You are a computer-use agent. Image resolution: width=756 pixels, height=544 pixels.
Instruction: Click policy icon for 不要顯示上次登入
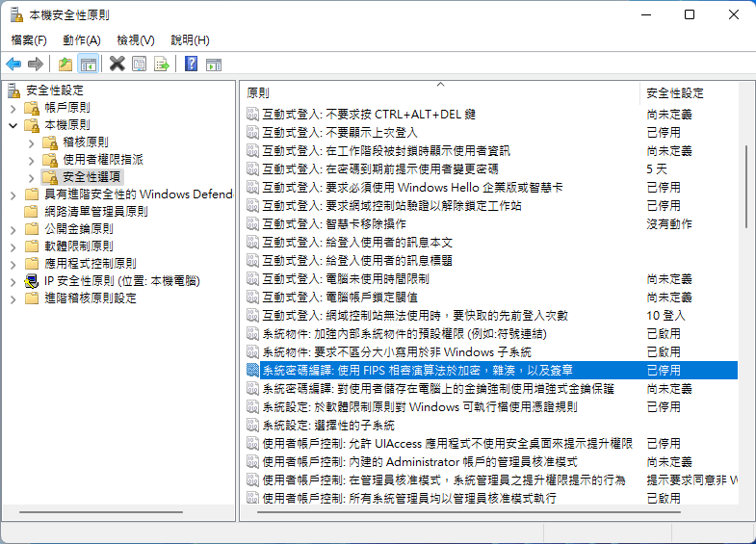click(252, 133)
